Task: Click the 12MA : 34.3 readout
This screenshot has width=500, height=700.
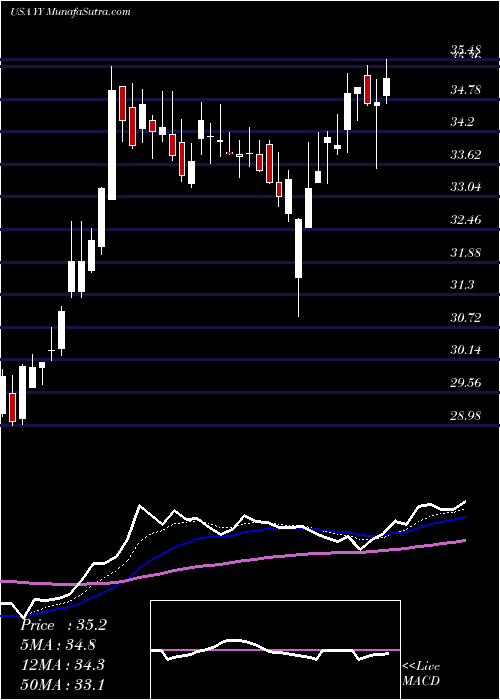Action: point(62,664)
